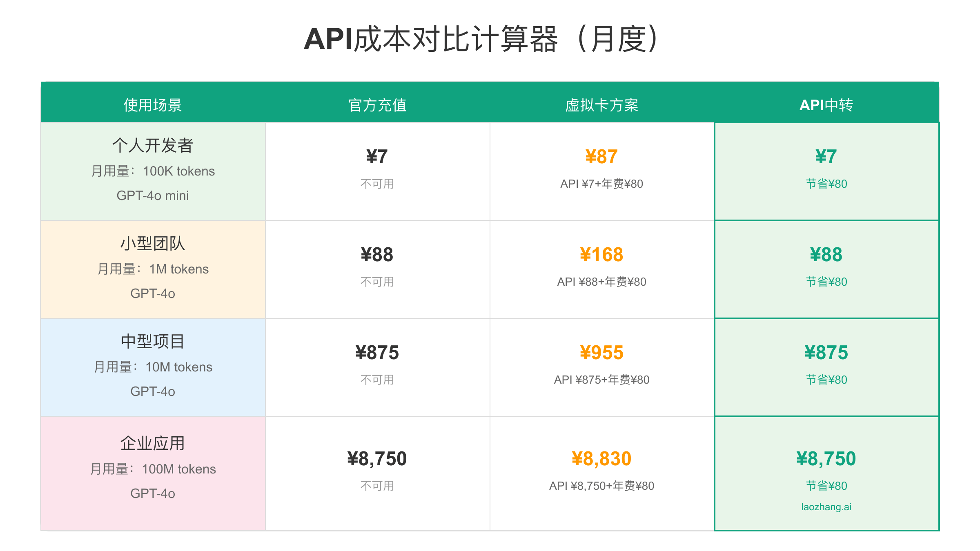The height and width of the screenshot is (551, 980).
Task: Click the black ¥875 official price
Action: click(x=377, y=353)
